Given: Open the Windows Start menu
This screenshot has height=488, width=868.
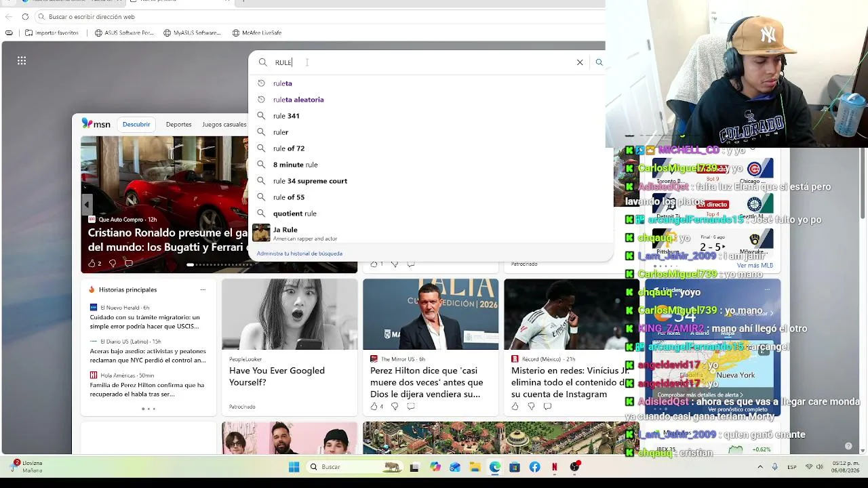Looking at the screenshot, I should 294,467.
